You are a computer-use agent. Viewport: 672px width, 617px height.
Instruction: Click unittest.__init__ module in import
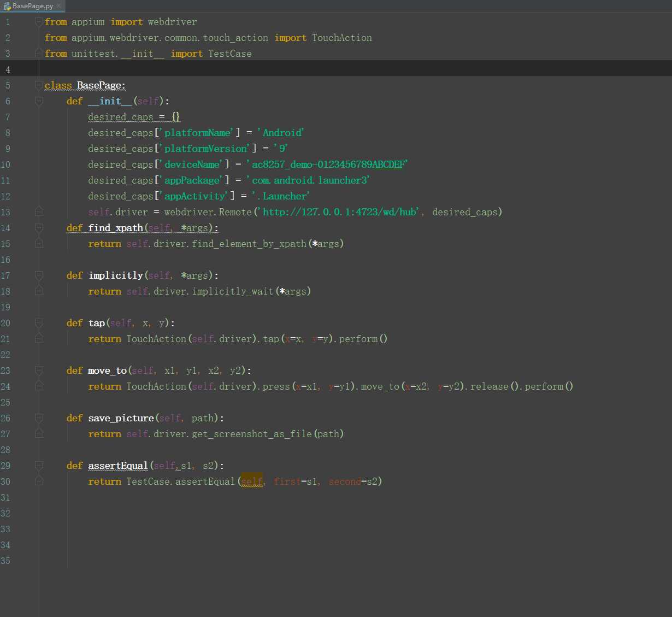[x=118, y=54]
